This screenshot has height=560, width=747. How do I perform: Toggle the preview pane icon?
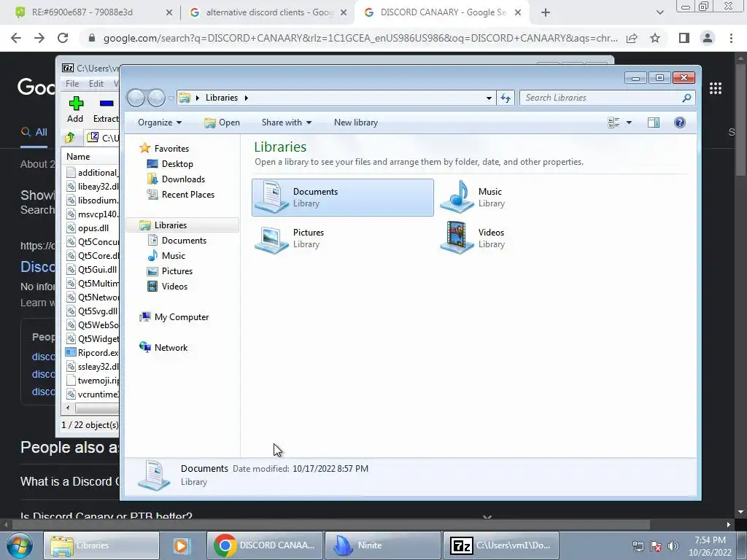tap(654, 122)
